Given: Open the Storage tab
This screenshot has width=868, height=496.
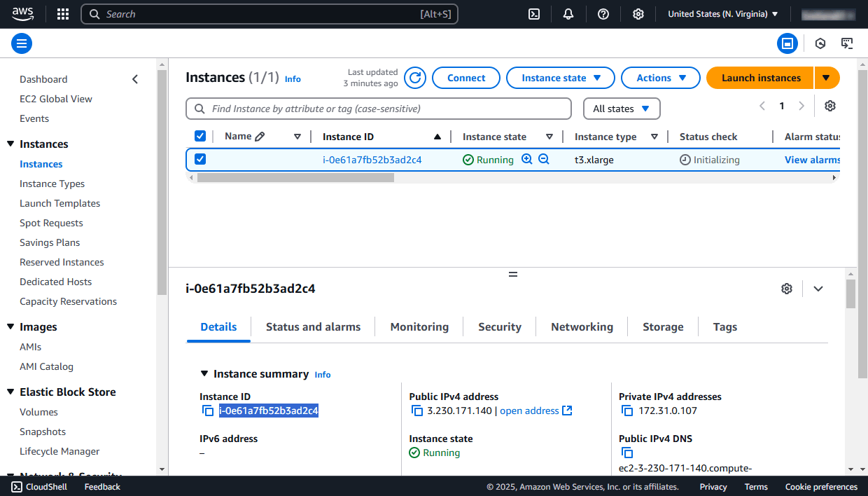Looking at the screenshot, I should click(662, 326).
